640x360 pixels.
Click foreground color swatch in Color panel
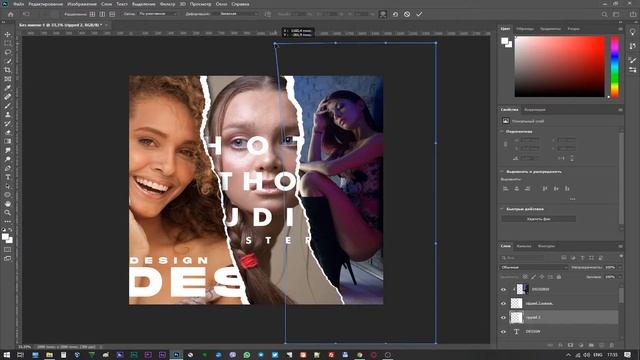505,41
